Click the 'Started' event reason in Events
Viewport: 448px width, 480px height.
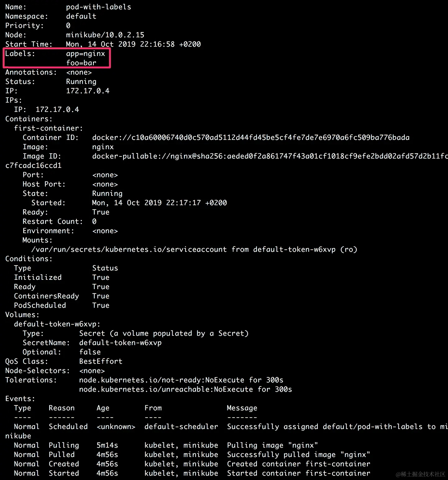(64, 473)
